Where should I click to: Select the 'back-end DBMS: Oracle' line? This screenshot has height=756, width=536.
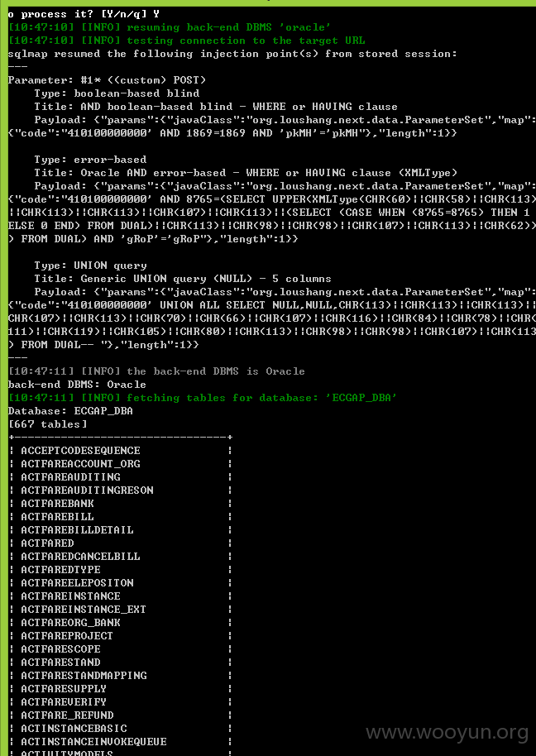click(x=77, y=385)
